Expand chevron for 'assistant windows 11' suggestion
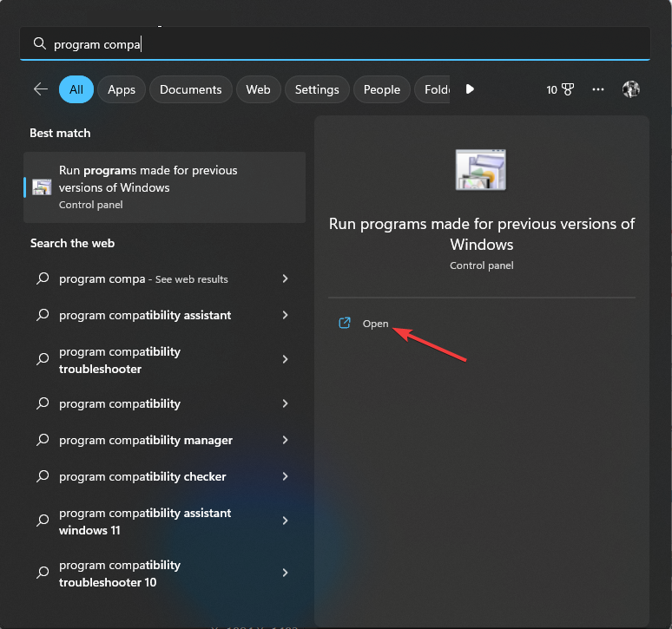The image size is (672, 629). pos(285,521)
